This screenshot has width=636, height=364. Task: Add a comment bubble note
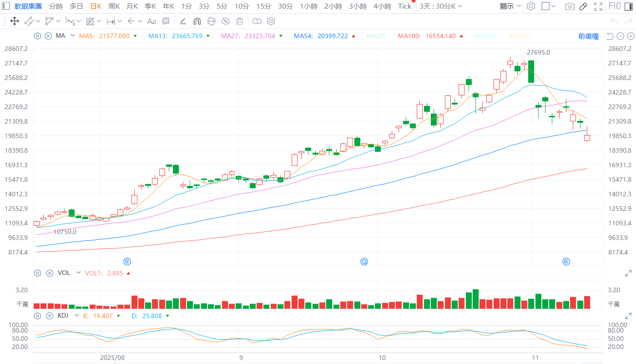[166, 21]
